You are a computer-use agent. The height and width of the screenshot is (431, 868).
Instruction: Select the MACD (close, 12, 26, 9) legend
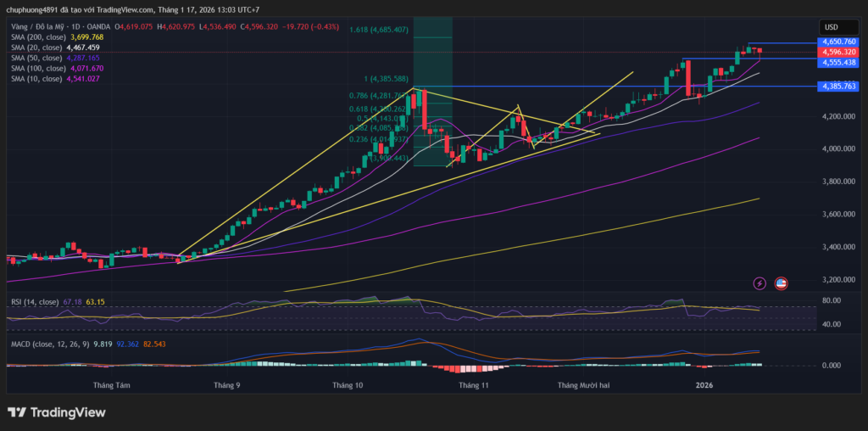pos(47,345)
